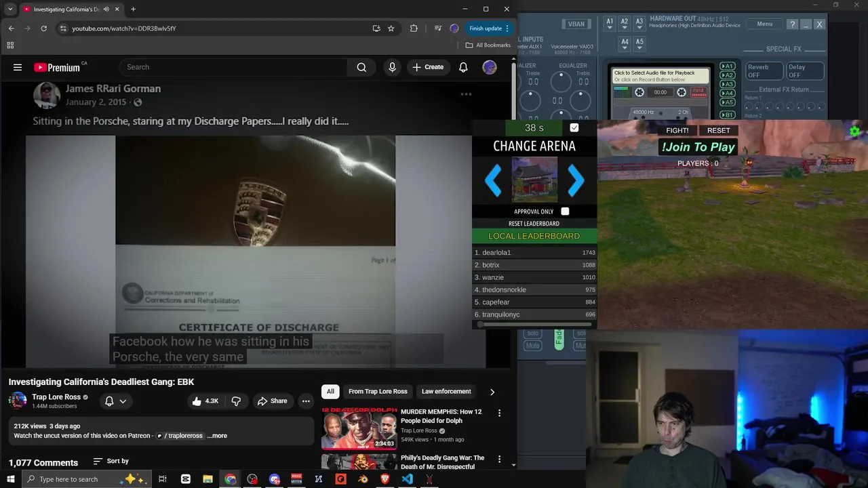Open the YouTube hamburger guide menu
The height and width of the screenshot is (488, 868).
pyautogui.click(x=18, y=67)
